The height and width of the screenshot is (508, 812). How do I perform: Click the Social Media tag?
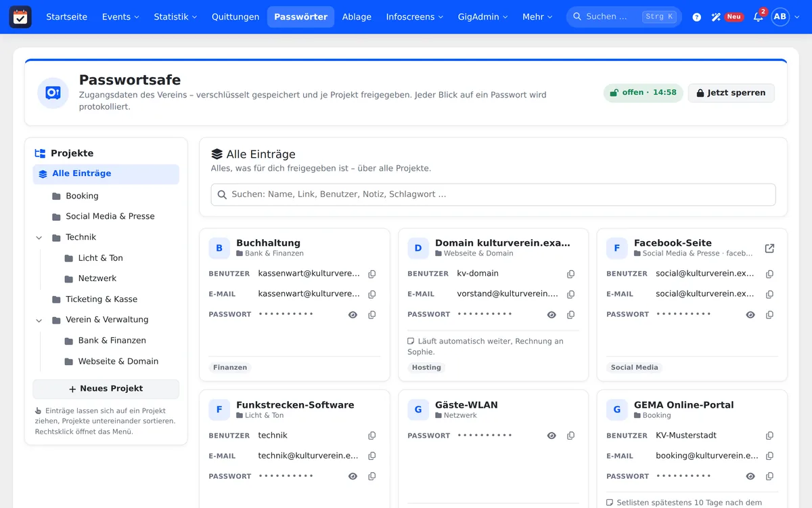pos(634,368)
